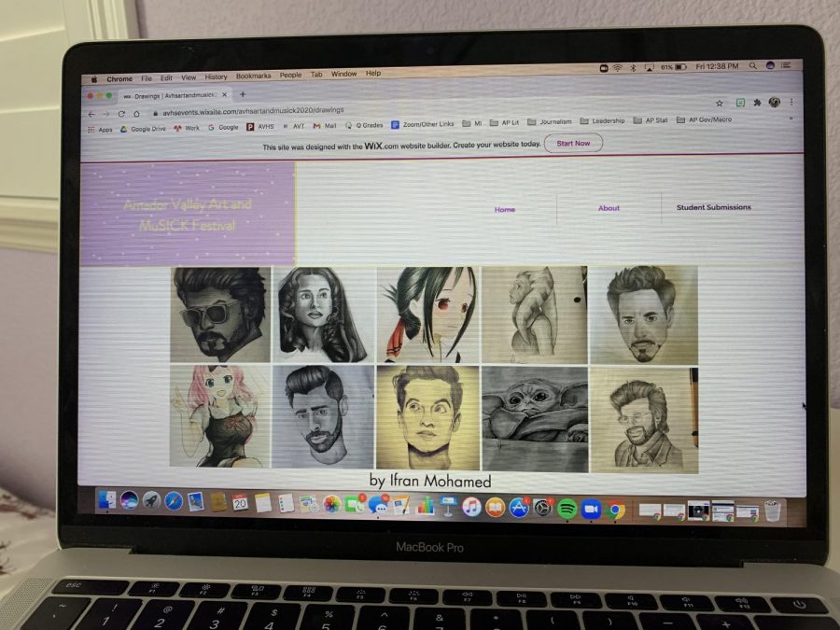840x630 pixels.
Task: Open the Window menu
Action: tap(343, 74)
